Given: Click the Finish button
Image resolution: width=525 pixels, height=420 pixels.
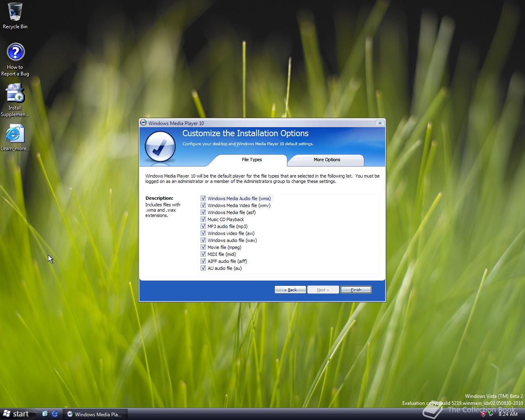Looking at the screenshot, I should click(x=356, y=290).
